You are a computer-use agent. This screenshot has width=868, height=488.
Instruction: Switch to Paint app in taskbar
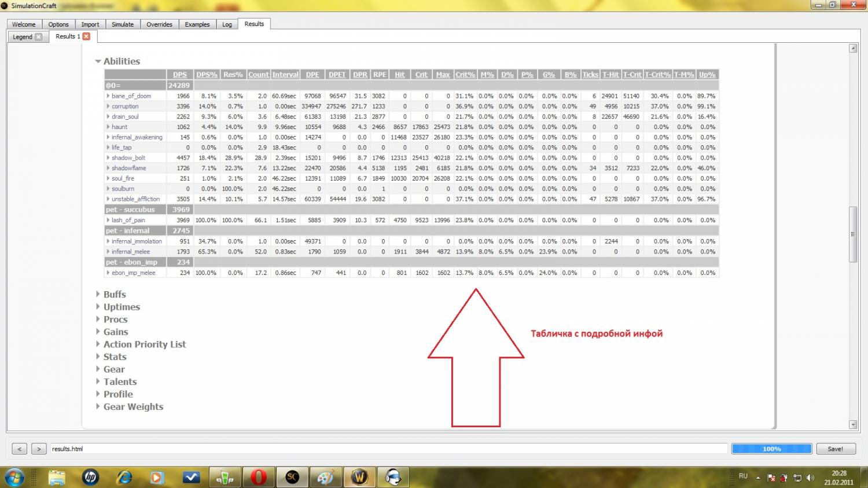pyautogui.click(x=326, y=478)
